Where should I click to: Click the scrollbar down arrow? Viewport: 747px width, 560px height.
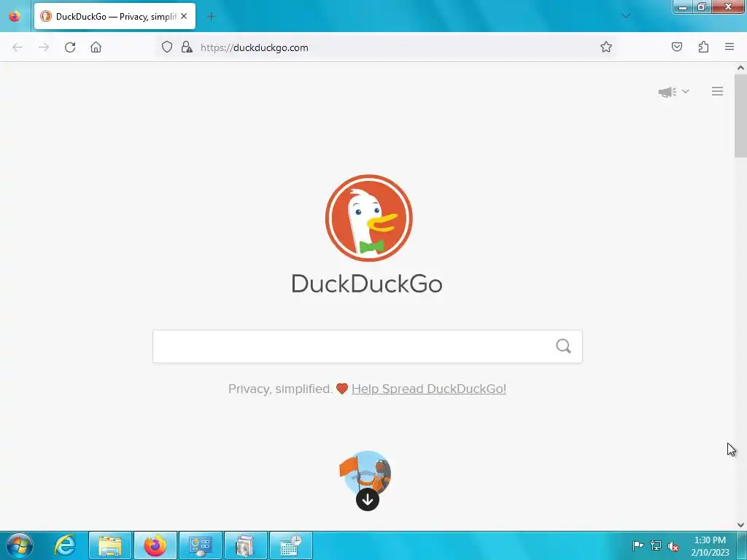740,525
